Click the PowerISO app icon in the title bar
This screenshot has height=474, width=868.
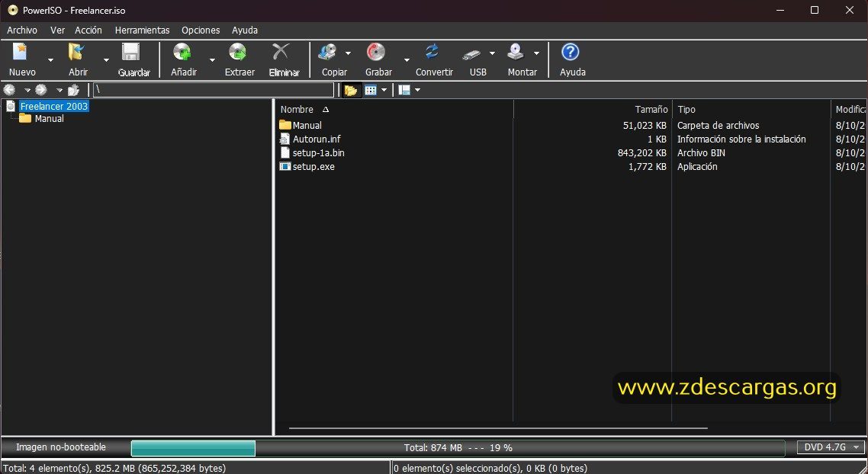[x=13, y=11]
